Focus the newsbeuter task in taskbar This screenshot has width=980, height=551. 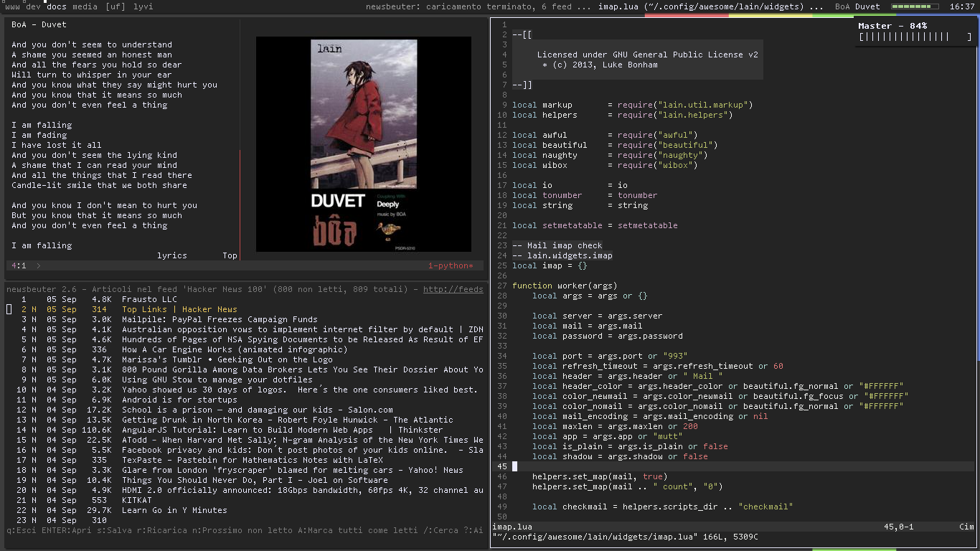[479, 6]
